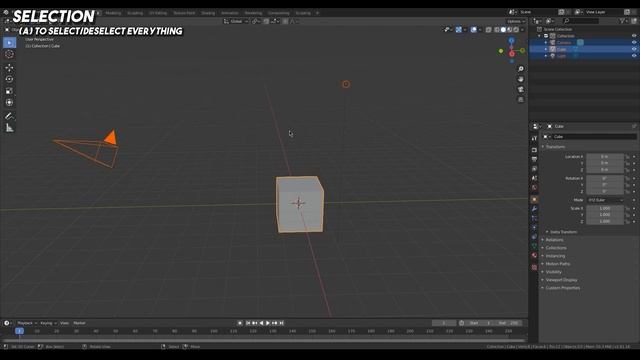
Task: Open the XYZ Euler rotation mode dropdown
Action: 606,200
